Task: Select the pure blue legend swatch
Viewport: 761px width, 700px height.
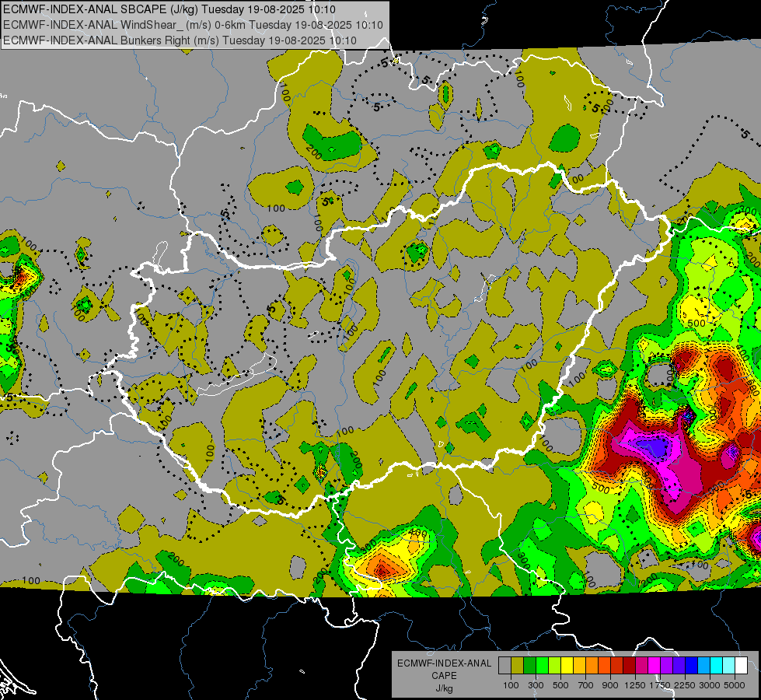Action: (692, 666)
